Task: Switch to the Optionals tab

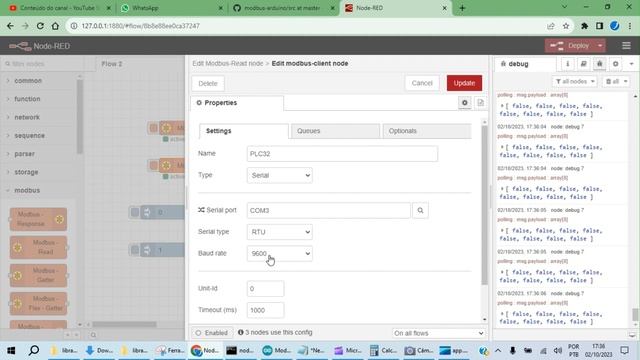Action: [x=427, y=131]
